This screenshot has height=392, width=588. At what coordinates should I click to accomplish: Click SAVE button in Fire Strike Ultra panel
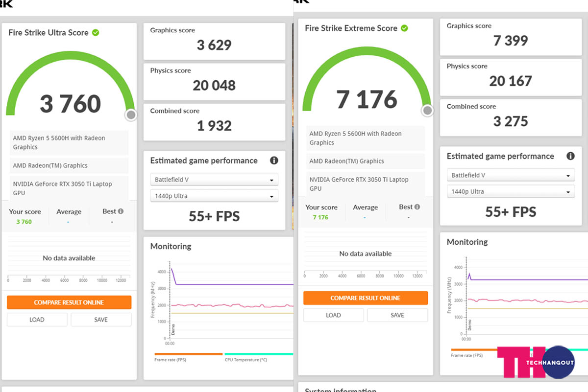[x=101, y=320]
